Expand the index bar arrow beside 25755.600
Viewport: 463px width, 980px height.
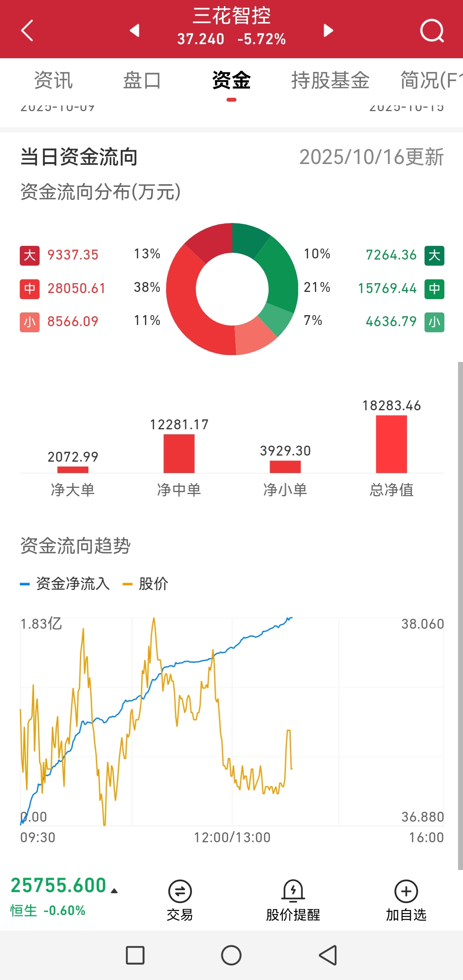(x=114, y=891)
